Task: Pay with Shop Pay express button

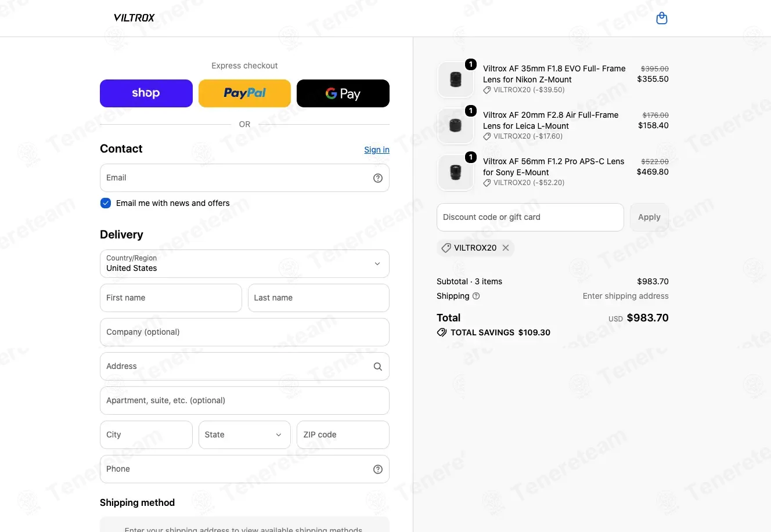Action: [x=146, y=93]
